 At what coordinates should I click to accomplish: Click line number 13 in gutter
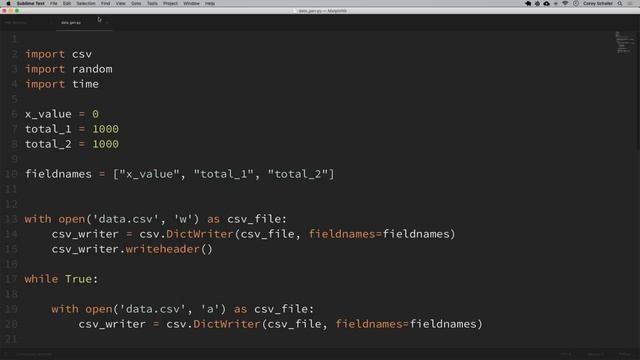[11, 219]
